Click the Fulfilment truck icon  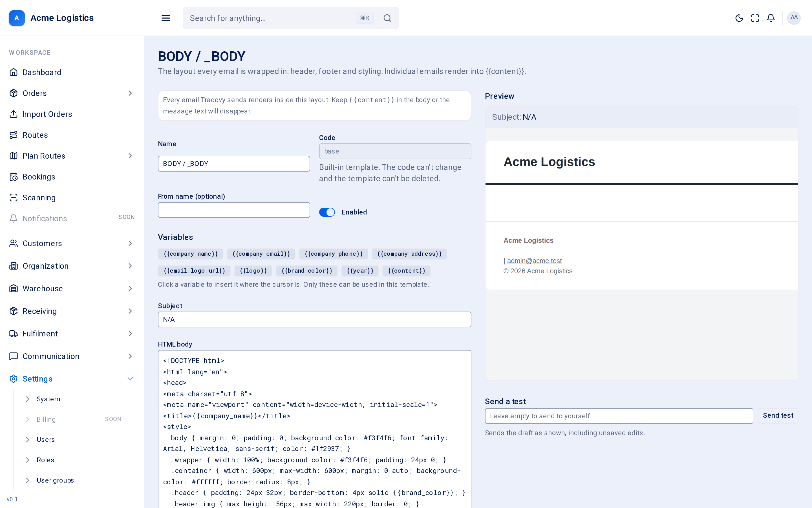tap(14, 334)
